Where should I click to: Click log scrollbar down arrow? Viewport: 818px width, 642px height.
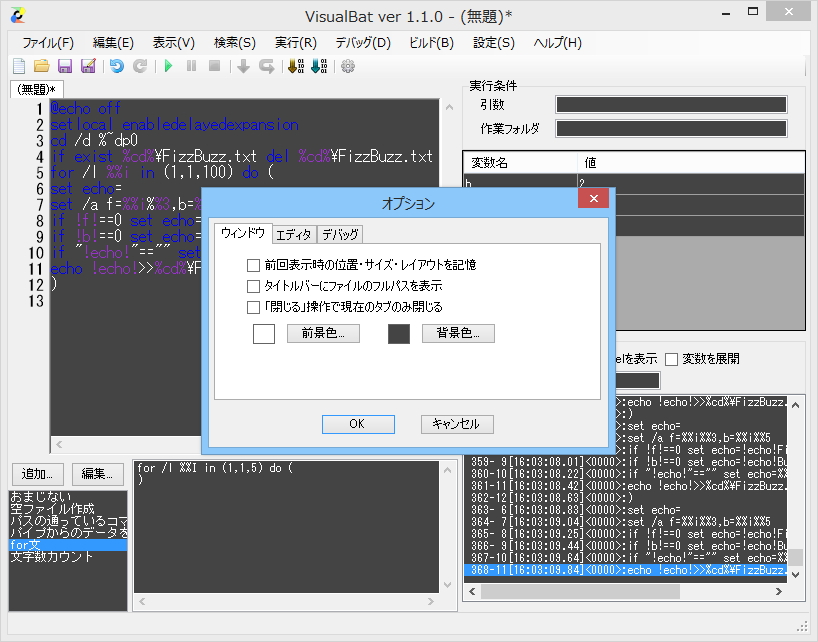click(x=796, y=575)
